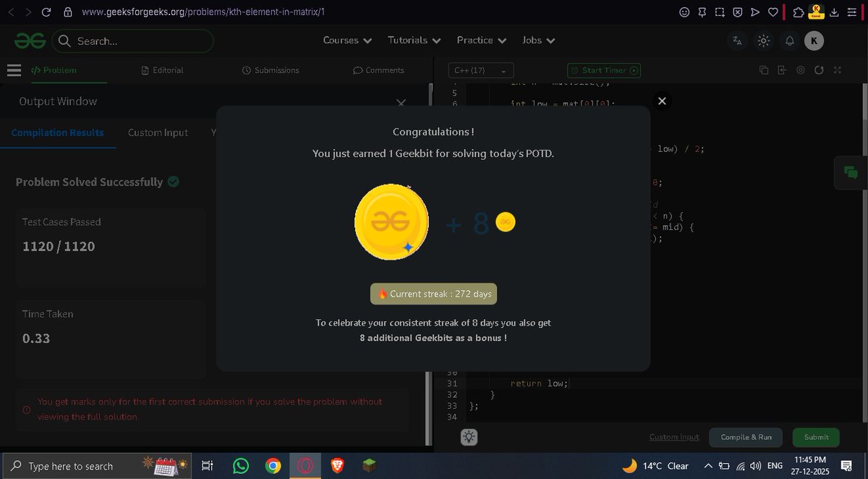Image resolution: width=868 pixels, height=479 pixels.
Task: Click the Problem Solved Successfully text
Action: click(89, 182)
